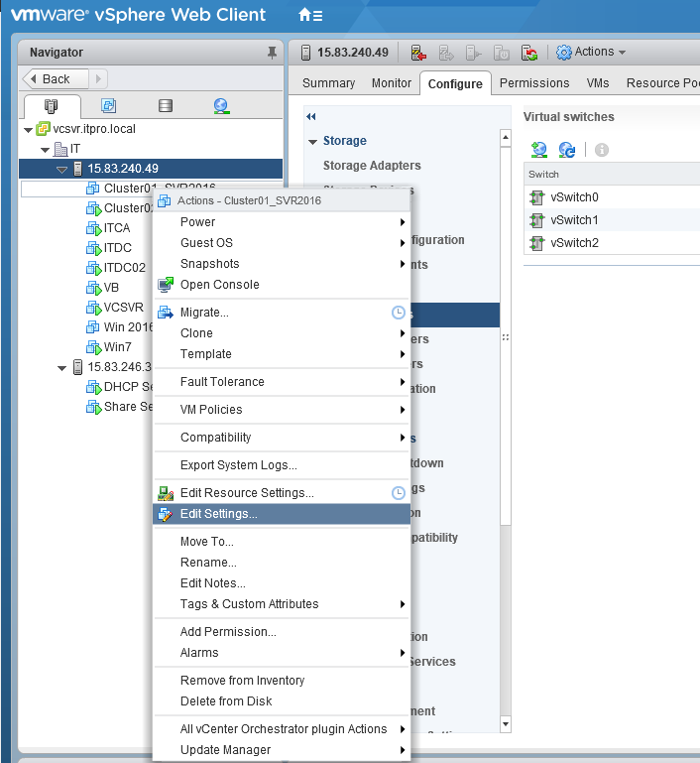This screenshot has height=763, width=700.
Task: Collapse the IT datacenter node
Action: 46,150
